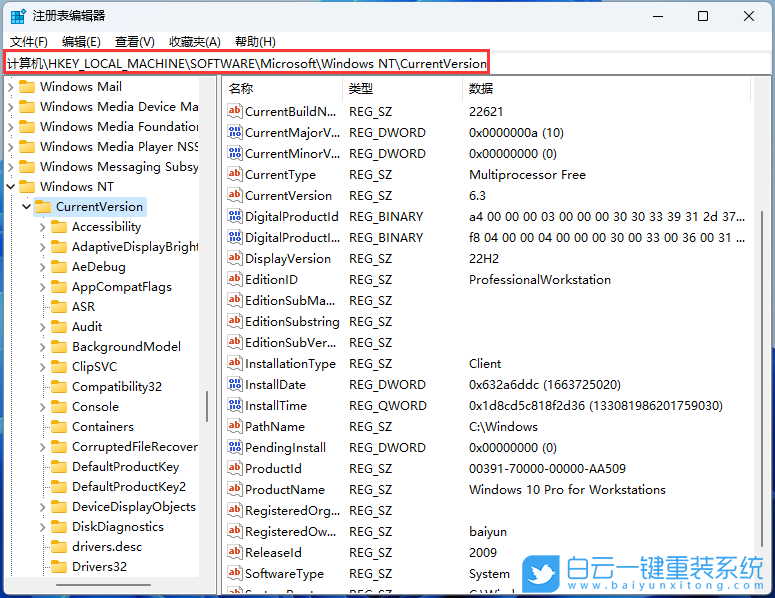Viewport: 775px width, 598px height.
Task: Click the RegisteredOwner string value icon
Action: (x=235, y=531)
